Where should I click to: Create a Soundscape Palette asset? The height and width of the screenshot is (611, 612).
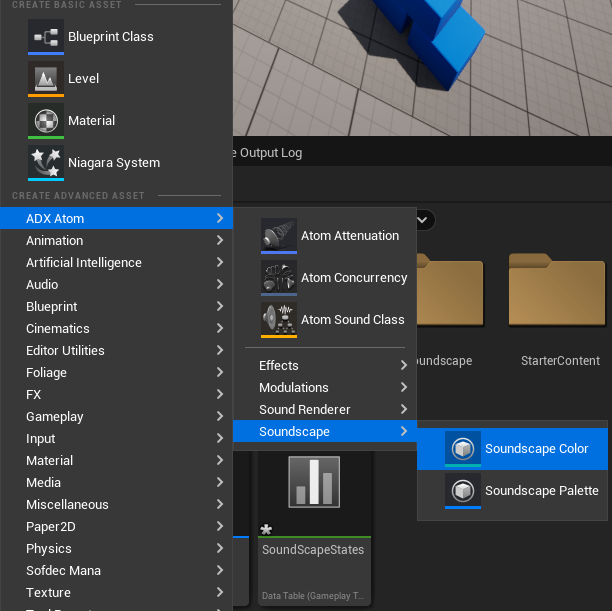tap(512, 491)
